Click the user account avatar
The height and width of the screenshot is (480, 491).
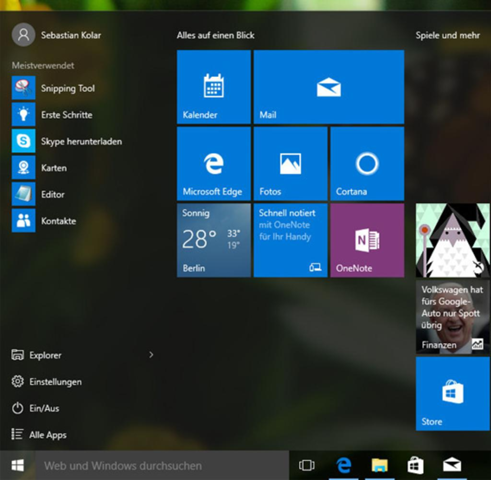coord(23,35)
